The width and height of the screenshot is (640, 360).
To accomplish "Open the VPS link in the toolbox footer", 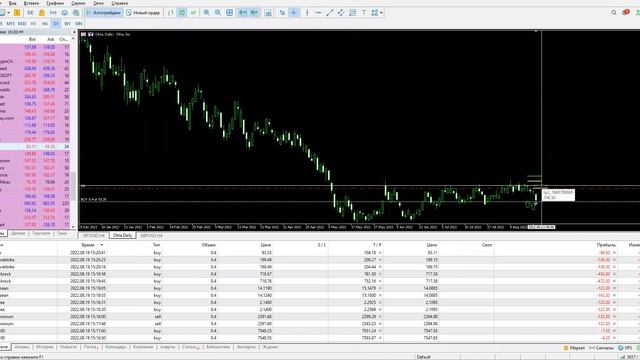I will 625,348.
